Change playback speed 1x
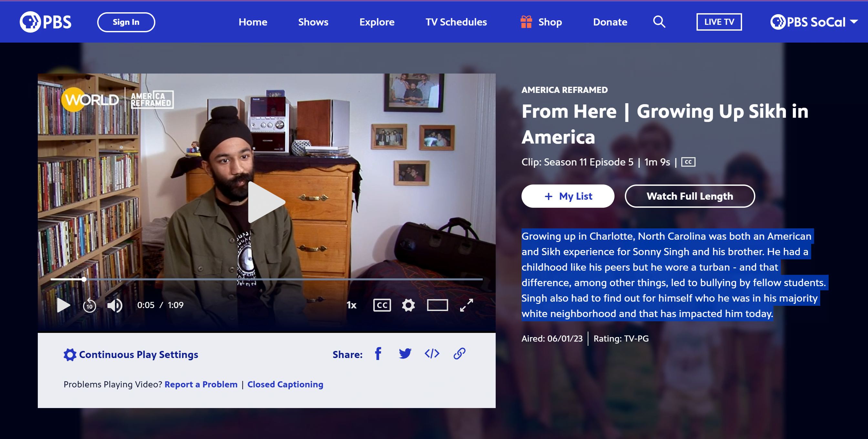The height and width of the screenshot is (439, 868). (x=351, y=305)
